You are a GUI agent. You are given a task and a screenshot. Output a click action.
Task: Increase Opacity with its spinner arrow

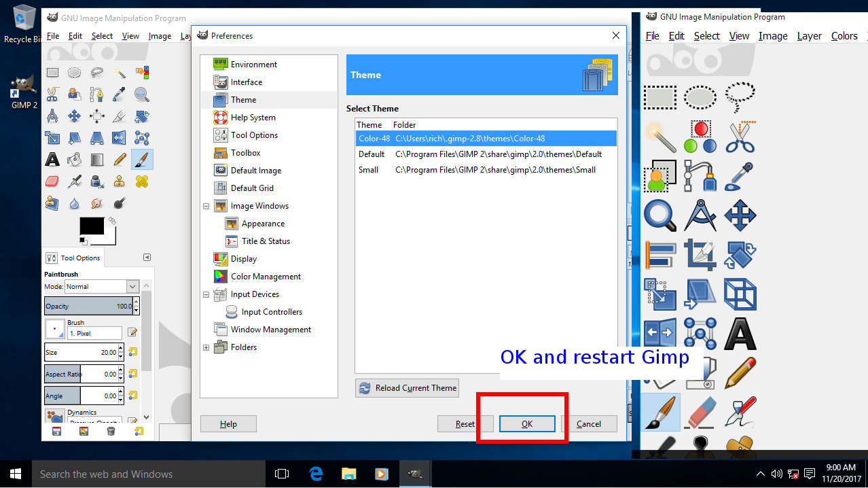(136, 302)
